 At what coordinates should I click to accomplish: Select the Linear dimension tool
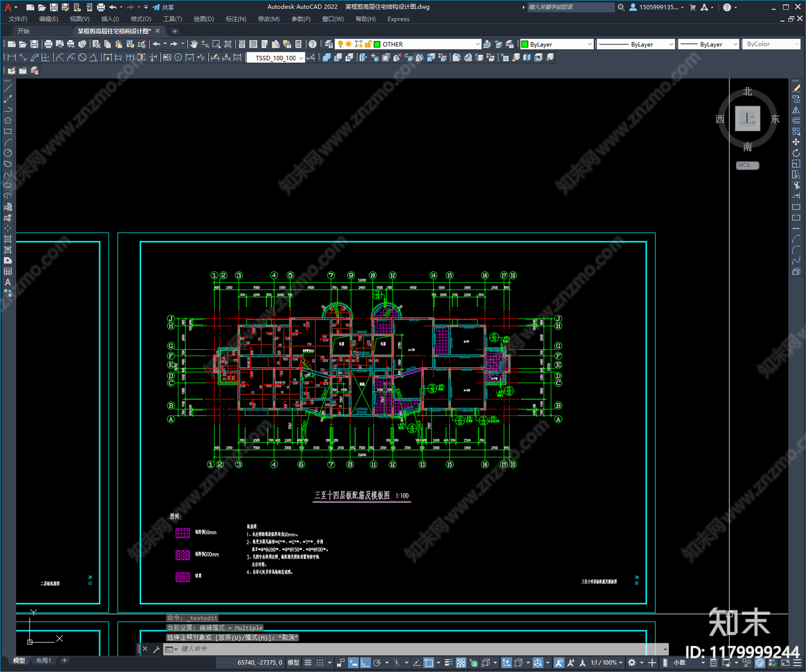tap(12, 57)
